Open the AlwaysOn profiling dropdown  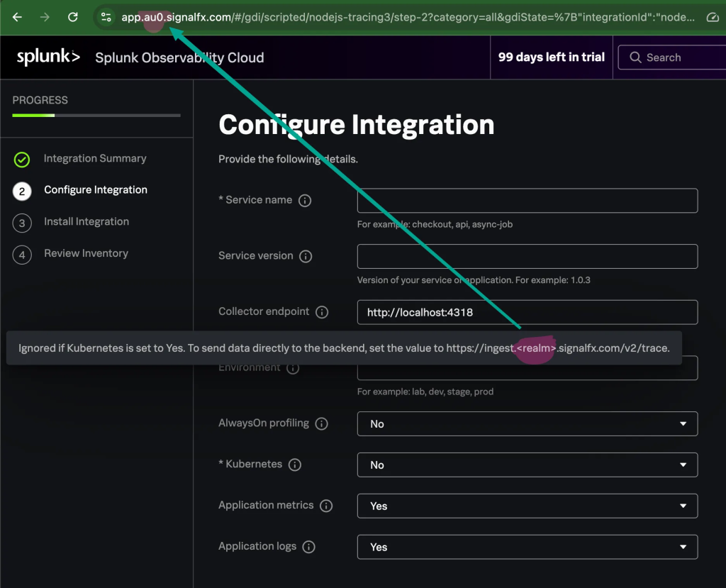pyautogui.click(x=527, y=423)
